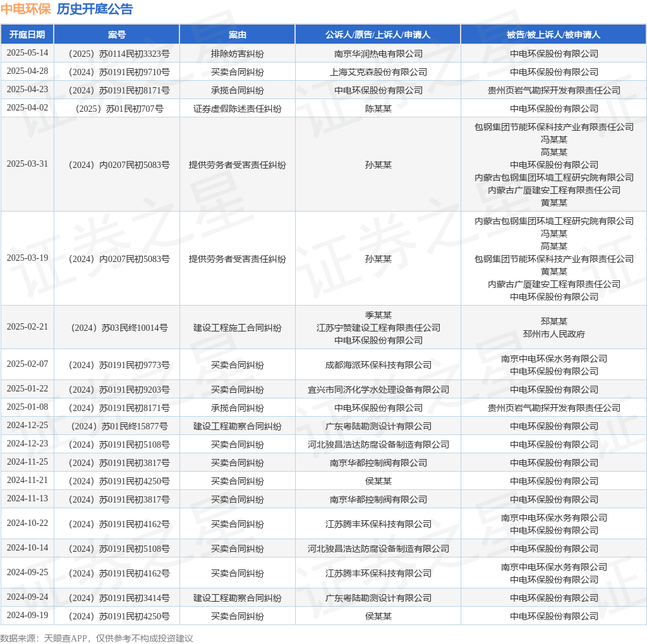Click 季某某 in the 2025-02-21 row
647x644 pixels.
[378, 315]
